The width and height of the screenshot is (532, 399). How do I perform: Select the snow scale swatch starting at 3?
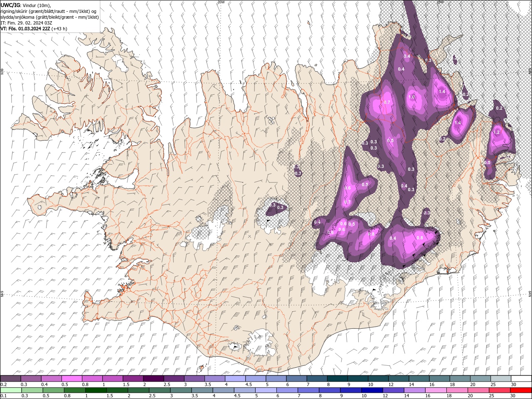[x=194, y=379]
